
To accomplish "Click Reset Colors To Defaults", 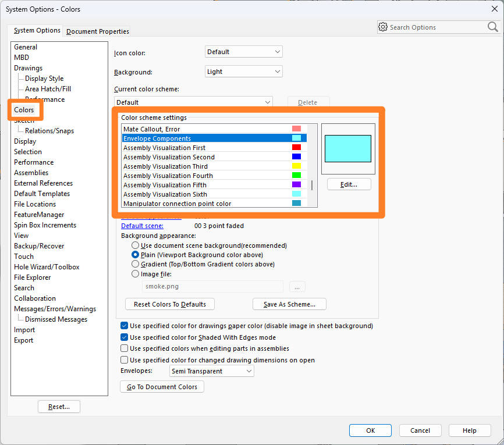I will click(x=169, y=304).
